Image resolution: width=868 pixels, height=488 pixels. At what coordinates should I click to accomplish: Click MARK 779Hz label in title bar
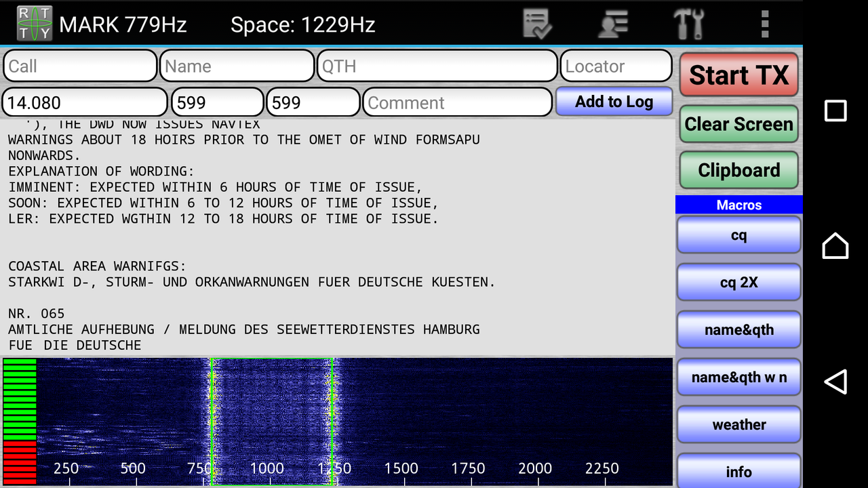pos(123,25)
